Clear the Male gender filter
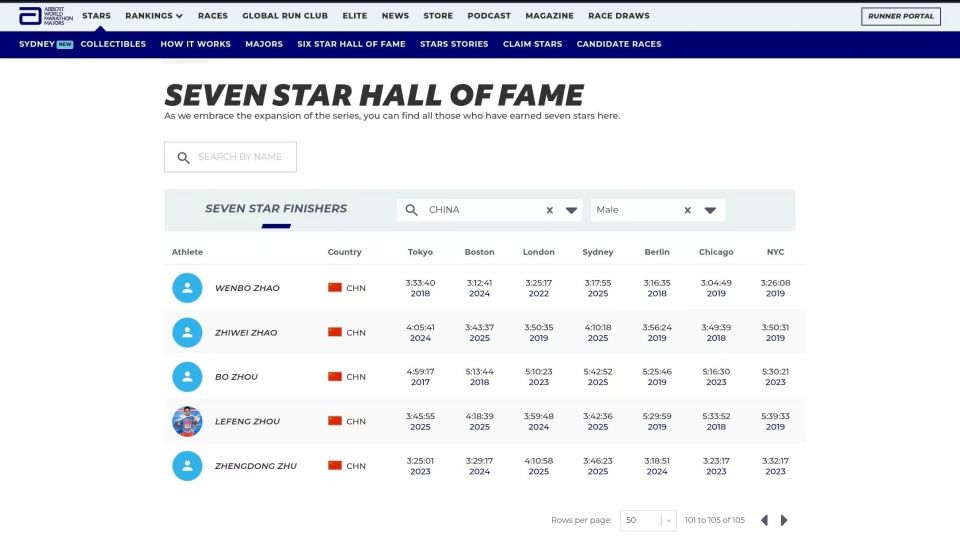 pyautogui.click(x=688, y=210)
